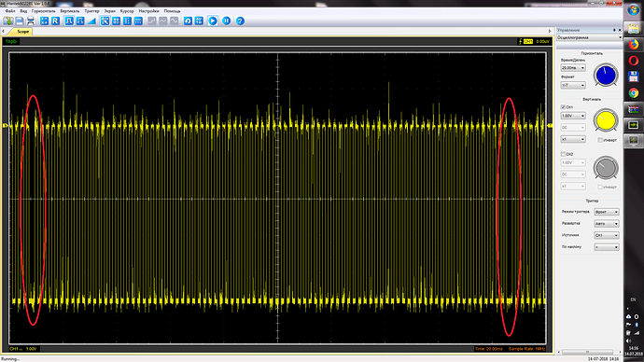Open the Триггер menu
Screen dimensions: 644x362
click(x=91, y=11)
